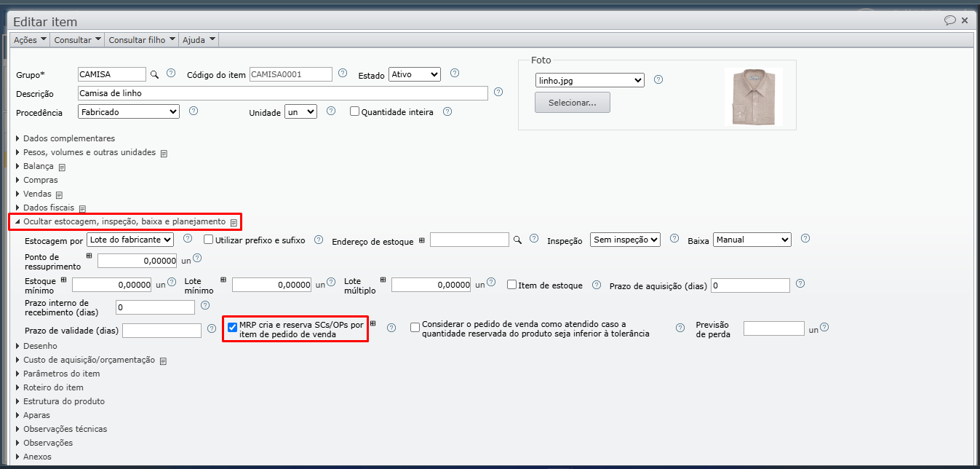The width and height of the screenshot is (980, 469).
Task: Click the linen shirt photo thumbnail
Action: click(754, 98)
